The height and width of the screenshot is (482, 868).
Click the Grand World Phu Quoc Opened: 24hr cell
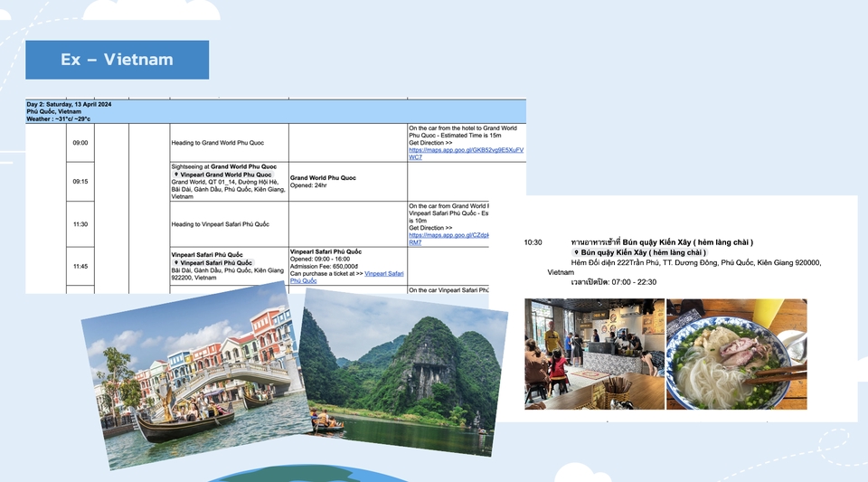[348, 182]
